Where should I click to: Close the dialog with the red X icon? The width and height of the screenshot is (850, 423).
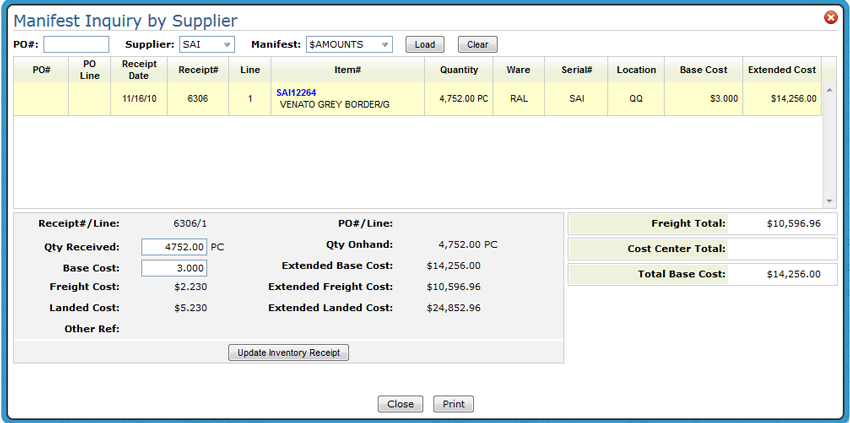pos(830,18)
